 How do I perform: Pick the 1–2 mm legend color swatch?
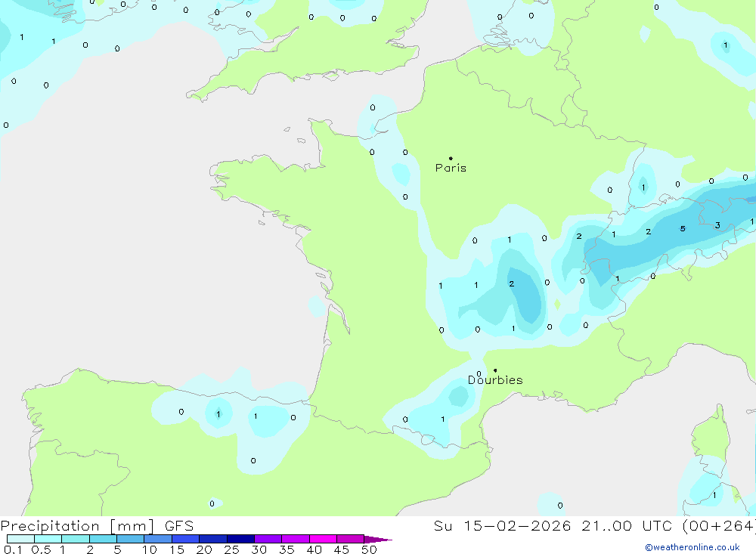(75, 539)
